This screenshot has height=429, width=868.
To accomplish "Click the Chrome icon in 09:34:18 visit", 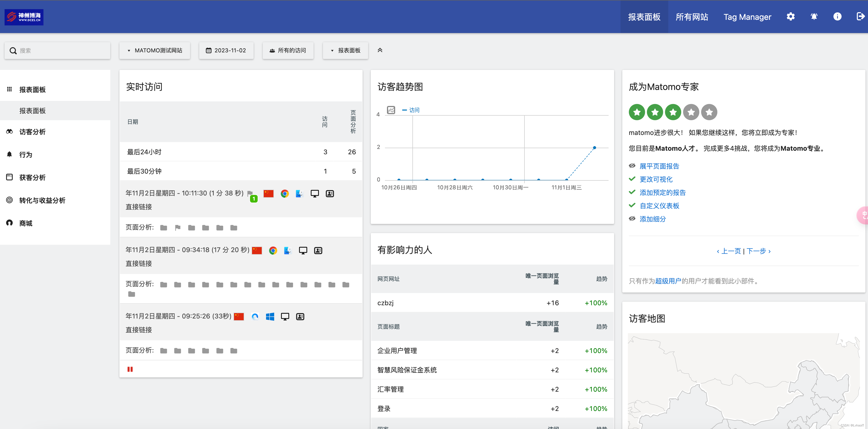I will click(273, 250).
